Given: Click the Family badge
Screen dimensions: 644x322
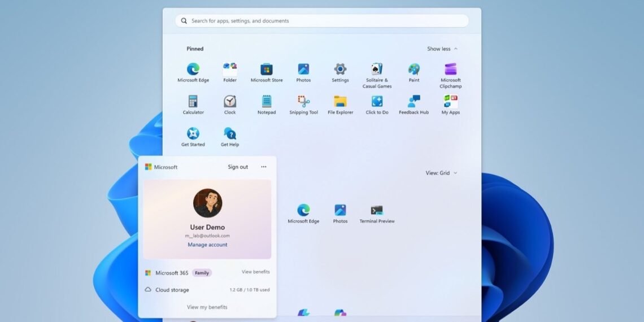Looking at the screenshot, I should [x=202, y=273].
